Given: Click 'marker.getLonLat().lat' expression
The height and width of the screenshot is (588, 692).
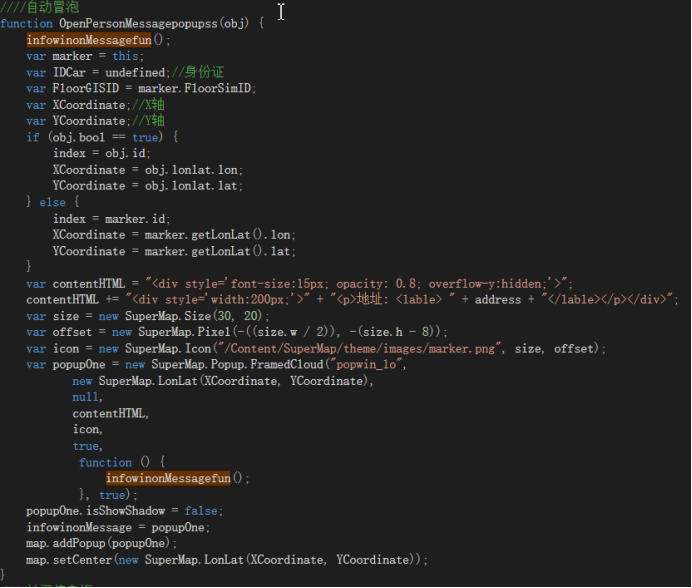Looking at the screenshot, I should tap(218, 251).
